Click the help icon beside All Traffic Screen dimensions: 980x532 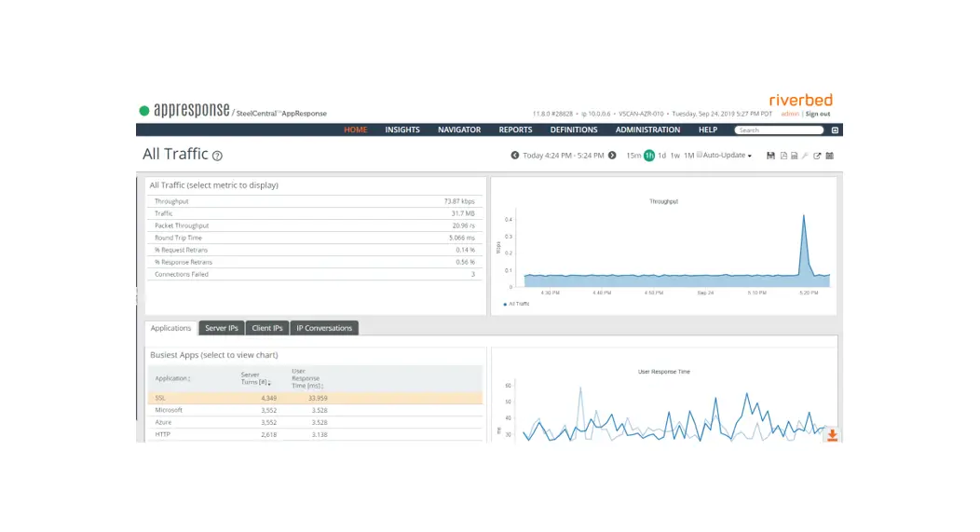pyautogui.click(x=217, y=156)
